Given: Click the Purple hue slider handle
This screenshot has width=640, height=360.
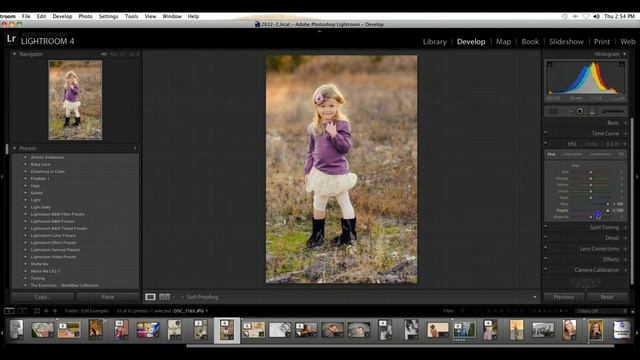Looking at the screenshot, I should click(x=607, y=211).
